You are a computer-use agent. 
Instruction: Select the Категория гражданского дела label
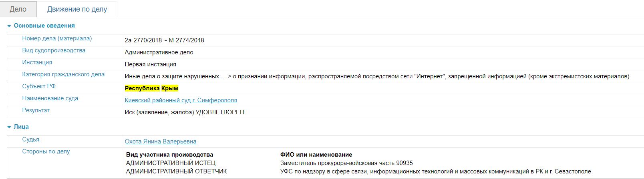click(63, 74)
